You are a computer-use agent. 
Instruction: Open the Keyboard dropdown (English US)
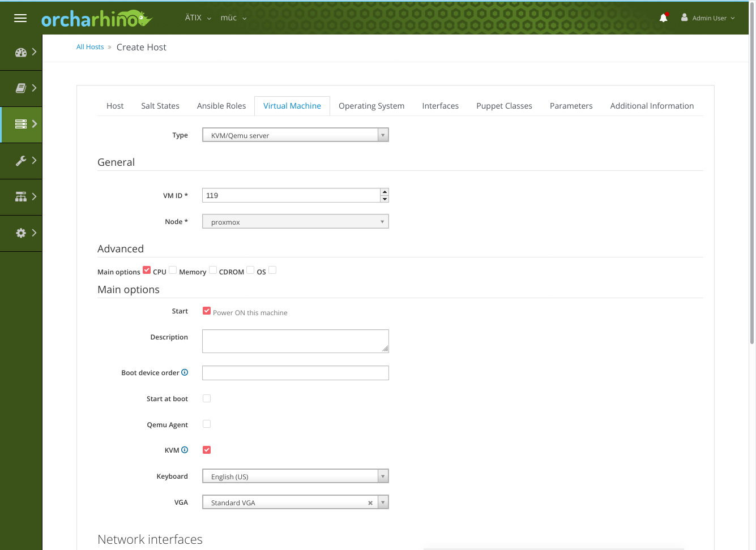point(296,476)
